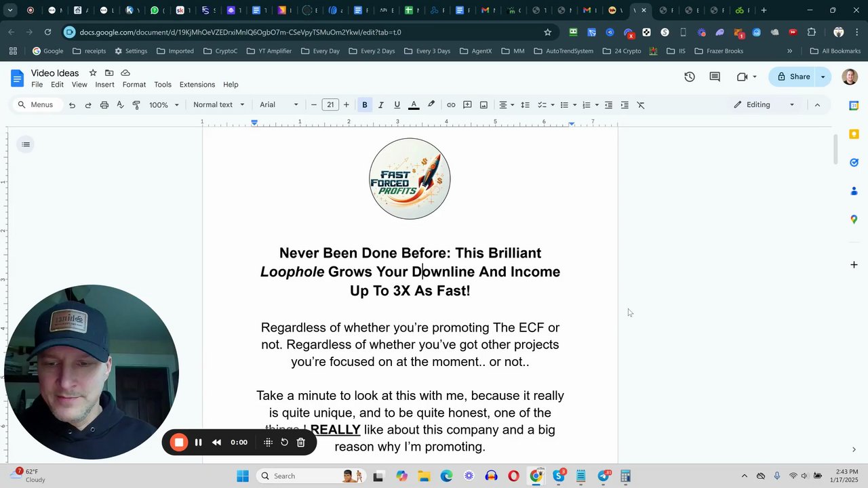Toggle italic formatting
Viewport: 868px width, 488px height.
pyautogui.click(x=381, y=105)
